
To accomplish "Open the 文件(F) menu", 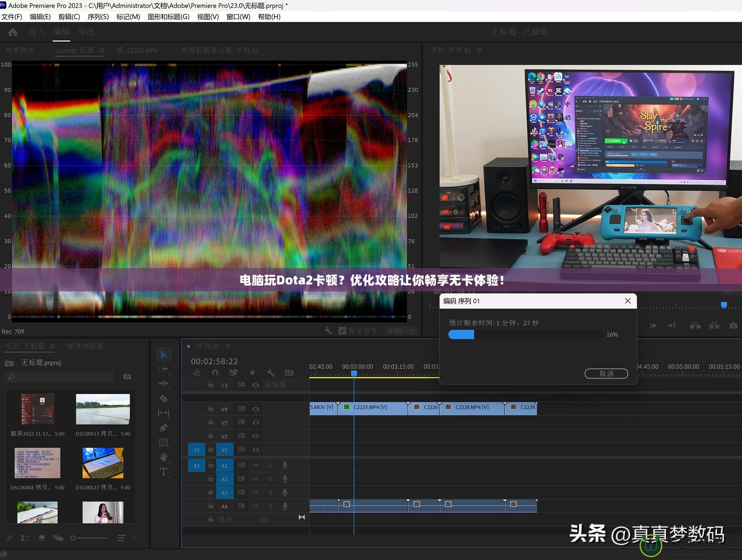I will point(12,17).
